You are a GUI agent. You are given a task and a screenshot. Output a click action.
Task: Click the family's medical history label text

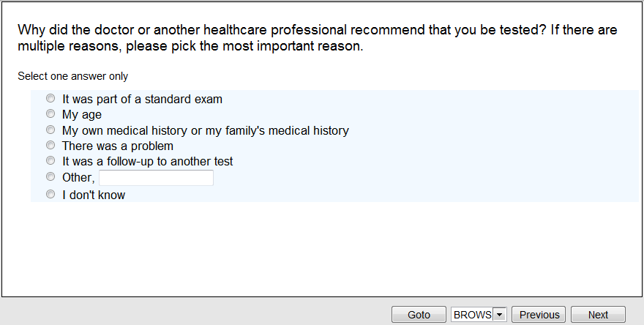pyautogui.click(x=205, y=131)
